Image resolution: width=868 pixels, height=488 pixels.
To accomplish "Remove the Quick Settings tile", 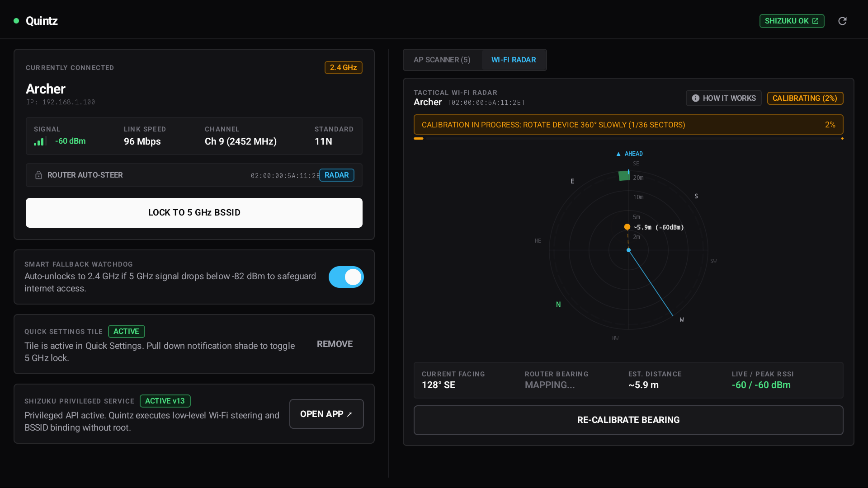I will (335, 344).
